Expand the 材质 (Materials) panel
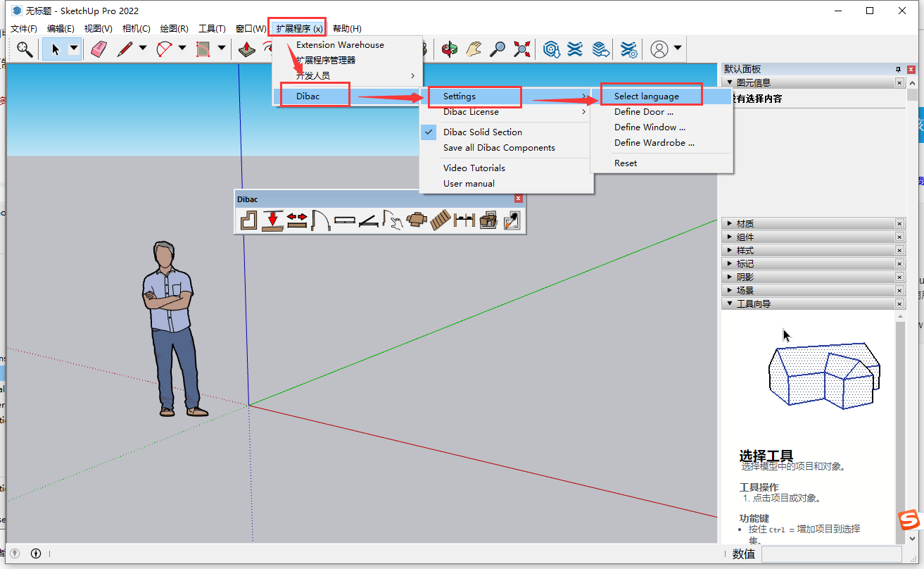This screenshot has height=569, width=924. (x=745, y=223)
